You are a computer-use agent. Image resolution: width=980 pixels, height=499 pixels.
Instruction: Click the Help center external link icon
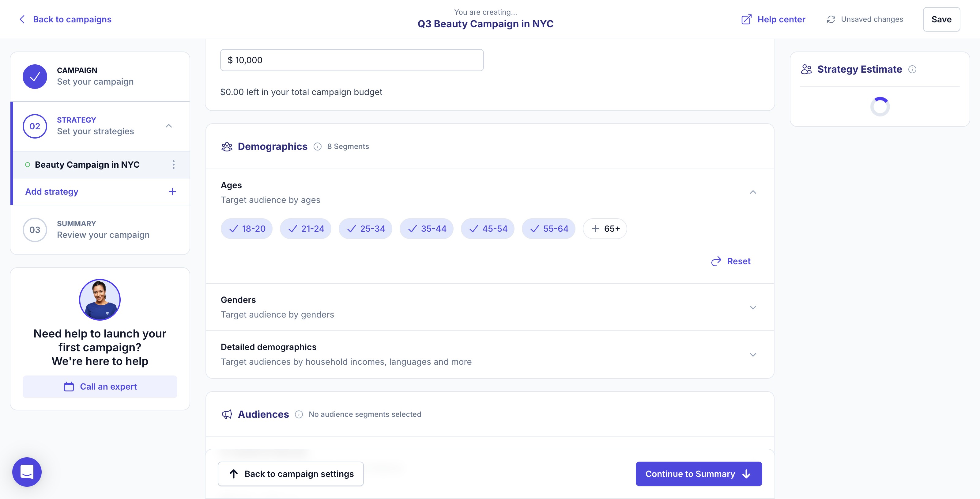click(746, 19)
